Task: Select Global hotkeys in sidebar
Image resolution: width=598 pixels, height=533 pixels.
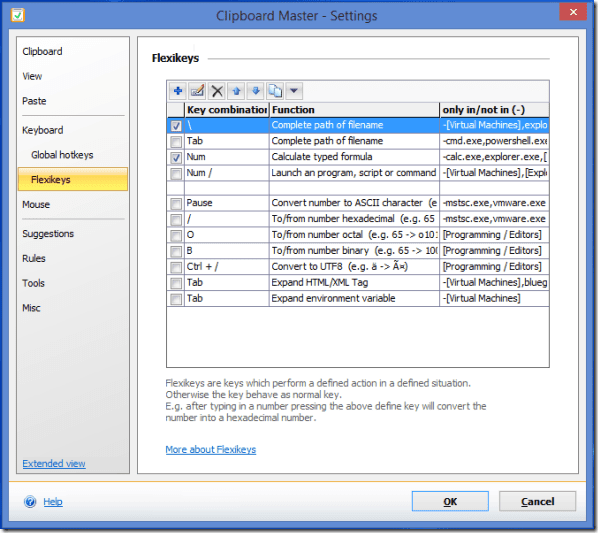Action: pos(62,155)
